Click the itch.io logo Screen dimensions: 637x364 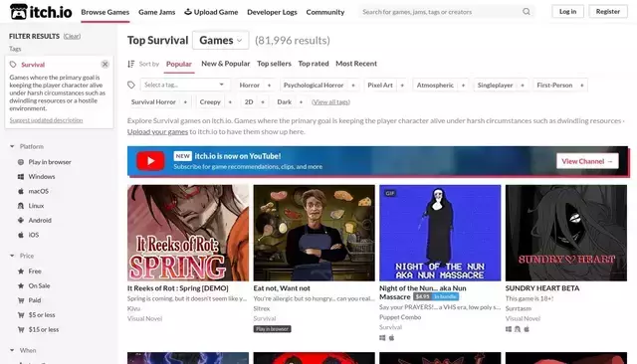41,12
